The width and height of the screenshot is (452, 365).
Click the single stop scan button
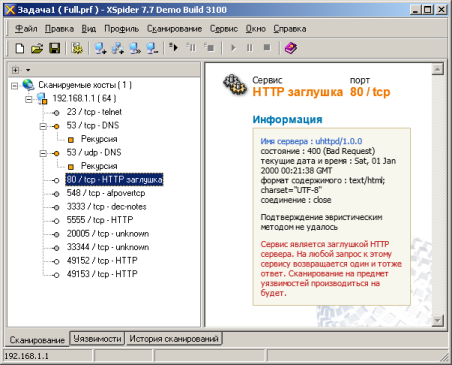point(267,48)
